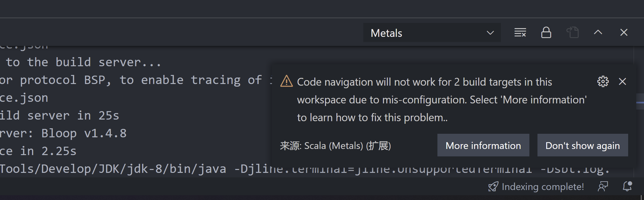Open notification settings via the gear icon
644x200 pixels.
coord(604,82)
